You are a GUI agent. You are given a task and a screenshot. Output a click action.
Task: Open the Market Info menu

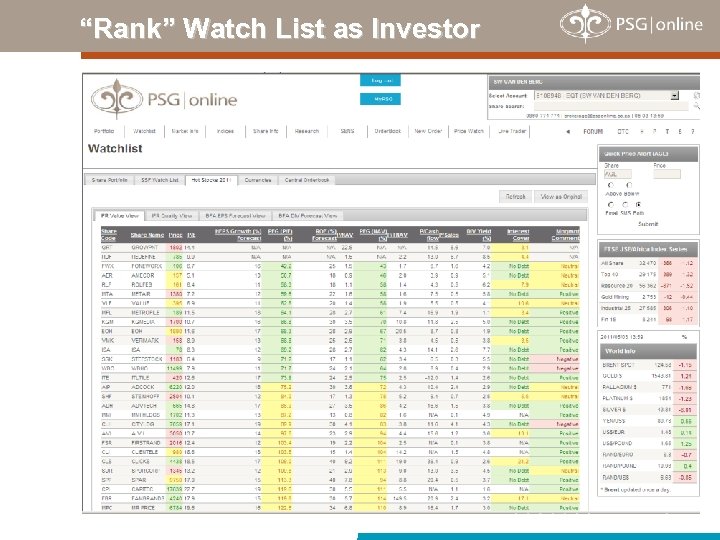pos(185,131)
